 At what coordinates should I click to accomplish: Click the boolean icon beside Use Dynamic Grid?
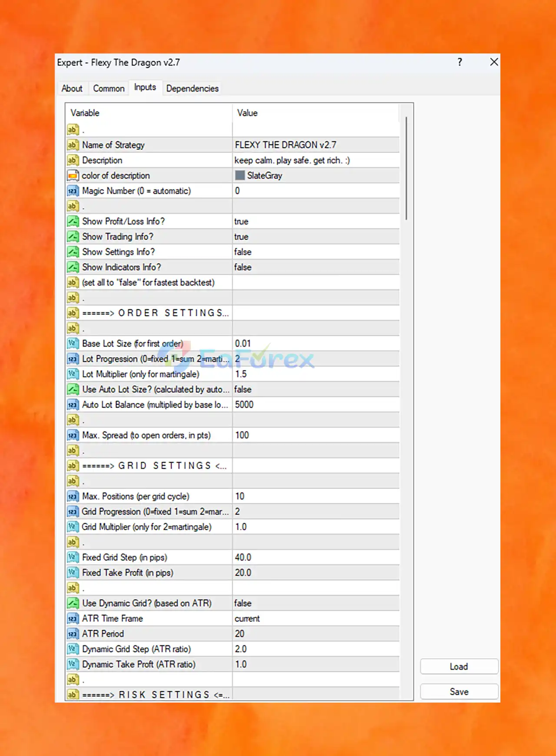point(73,603)
